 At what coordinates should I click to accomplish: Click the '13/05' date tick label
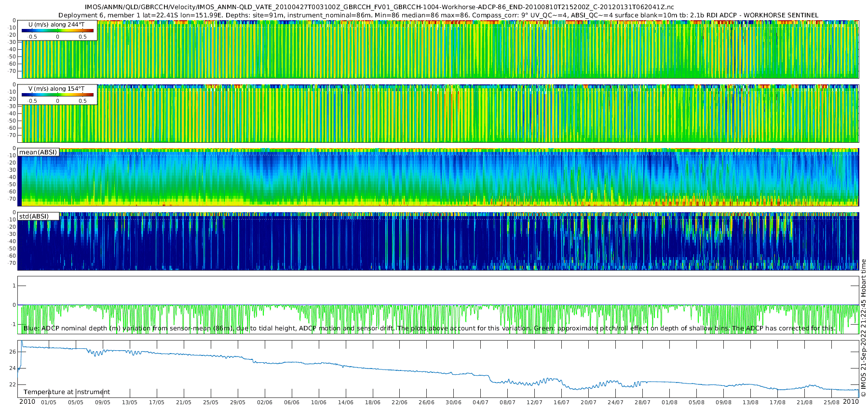click(130, 402)
